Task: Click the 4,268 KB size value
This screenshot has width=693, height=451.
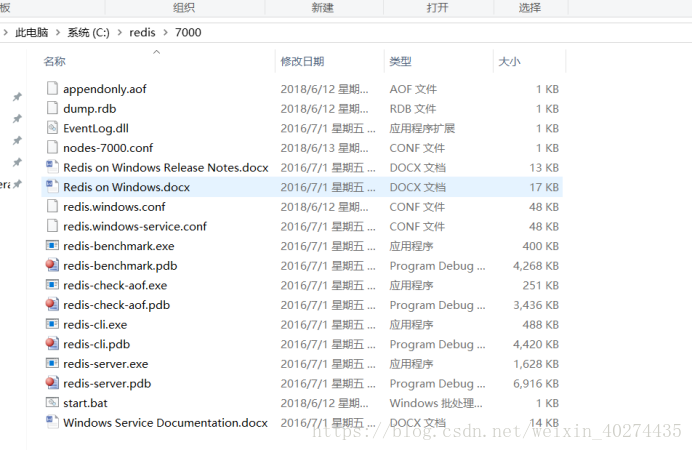Action: point(536,265)
